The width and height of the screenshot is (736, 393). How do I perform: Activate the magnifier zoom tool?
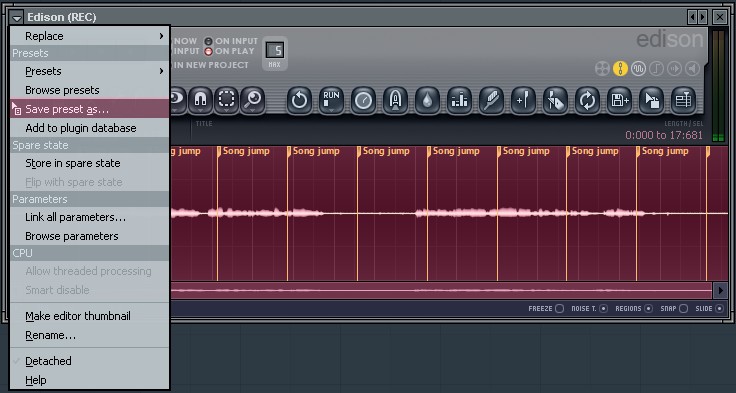point(253,100)
